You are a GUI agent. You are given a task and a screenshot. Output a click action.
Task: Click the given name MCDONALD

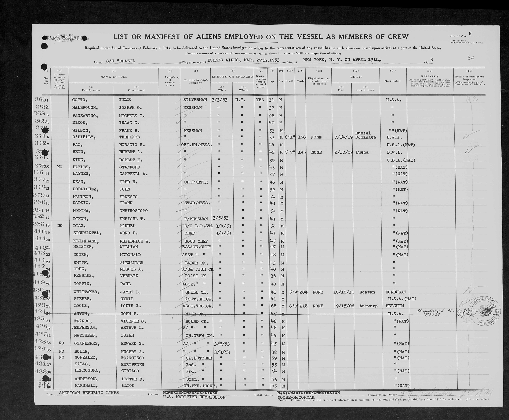tap(130, 255)
